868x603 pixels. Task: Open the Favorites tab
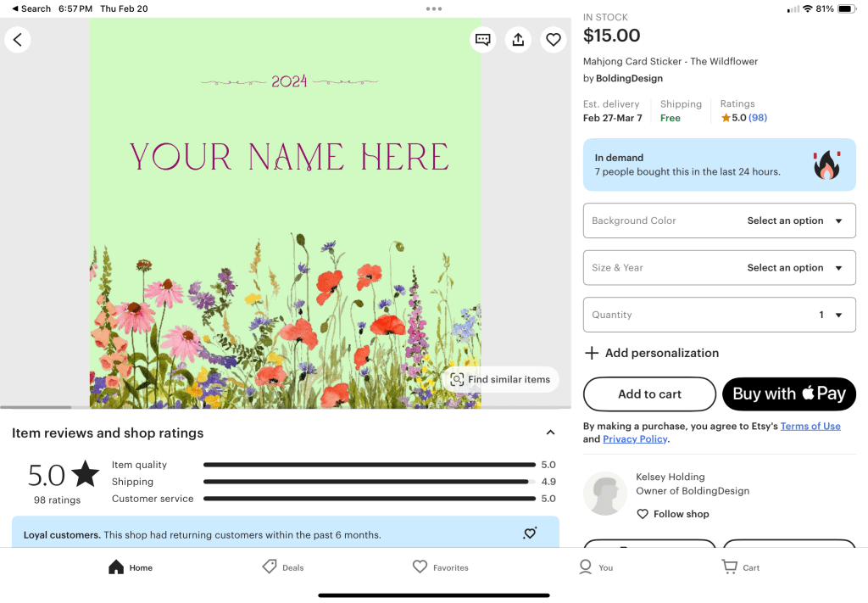tap(440, 567)
